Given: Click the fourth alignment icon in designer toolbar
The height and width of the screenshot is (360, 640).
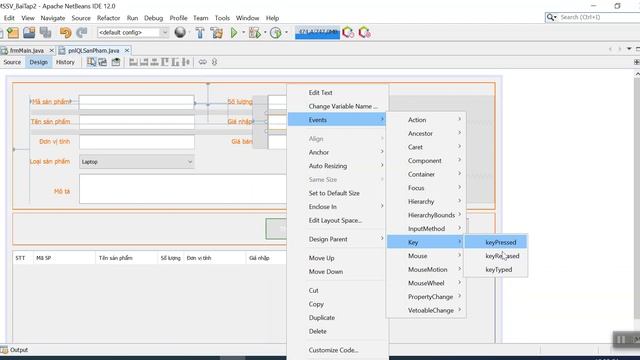Looking at the screenshot, I should [x=165, y=62].
